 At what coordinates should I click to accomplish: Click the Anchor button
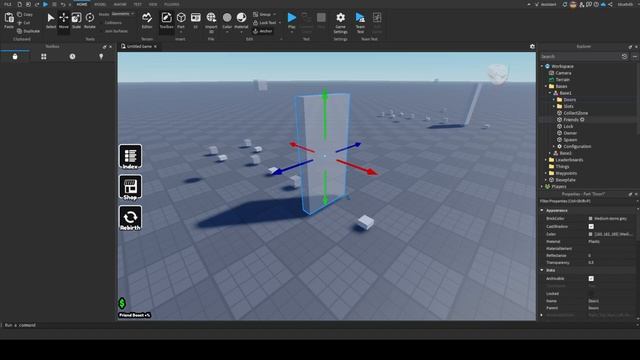point(262,31)
